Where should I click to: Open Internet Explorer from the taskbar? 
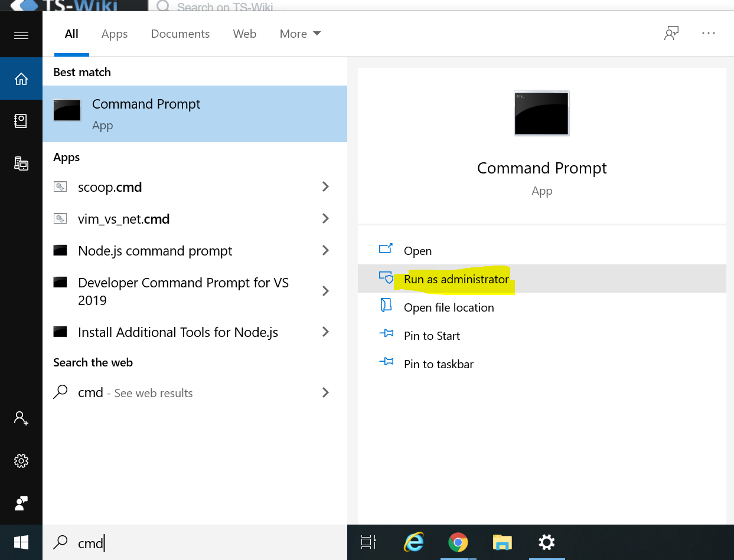point(414,542)
